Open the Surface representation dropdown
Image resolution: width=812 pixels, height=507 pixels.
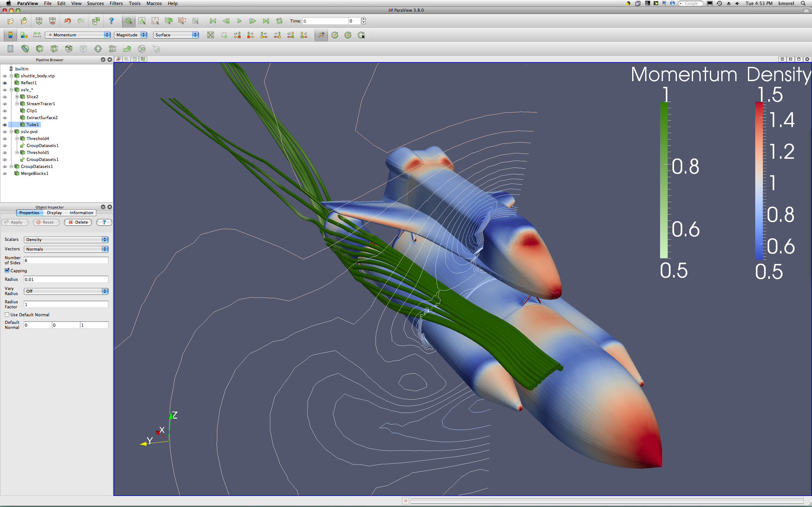176,35
